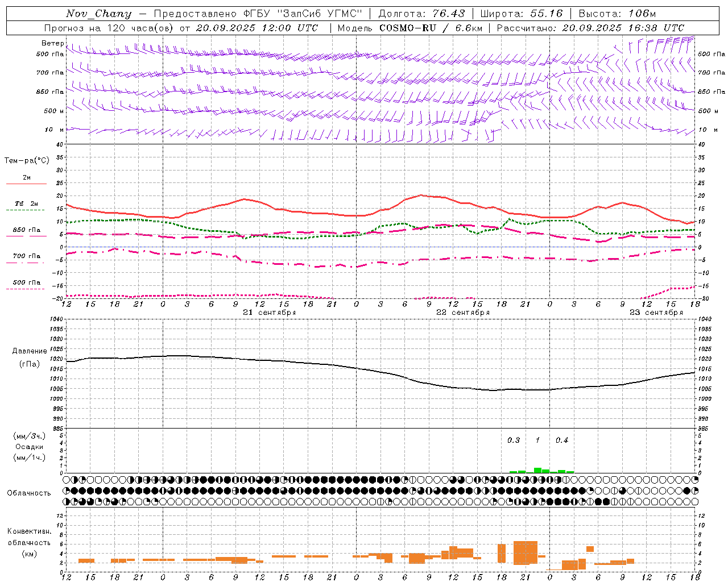Click the tallest orange convective cloud bar
The width and height of the screenshot is (728, 582).
[526, 552]
